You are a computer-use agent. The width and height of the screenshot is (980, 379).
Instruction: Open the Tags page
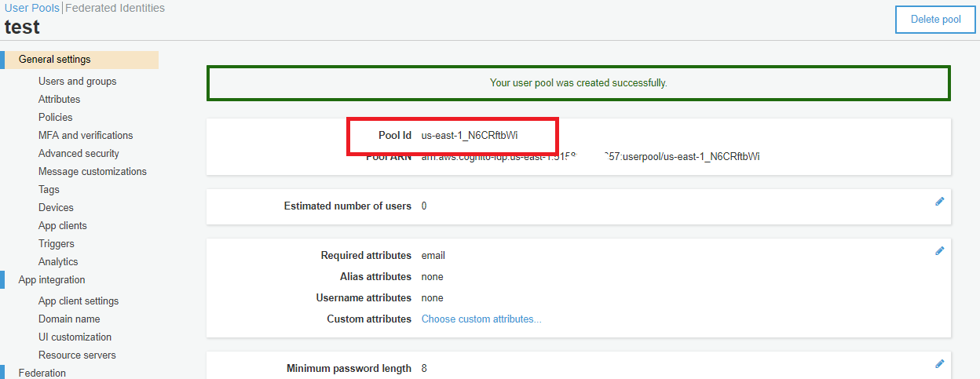(x=49, y=190)
